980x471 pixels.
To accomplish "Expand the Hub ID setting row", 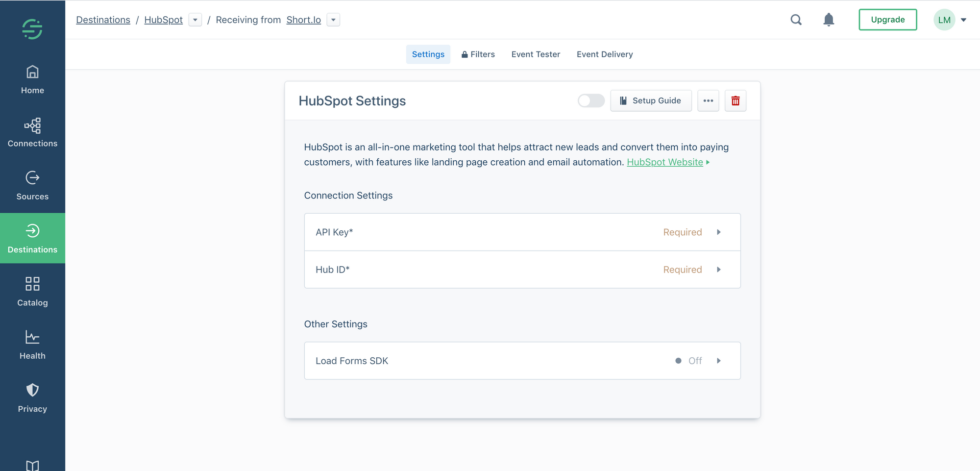I will 522,269.
